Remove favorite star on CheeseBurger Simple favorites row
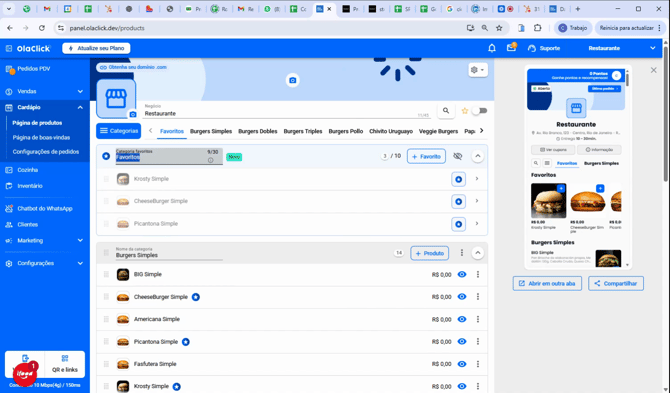The height and width of the screenshot is (393, 670). (458, 202)
